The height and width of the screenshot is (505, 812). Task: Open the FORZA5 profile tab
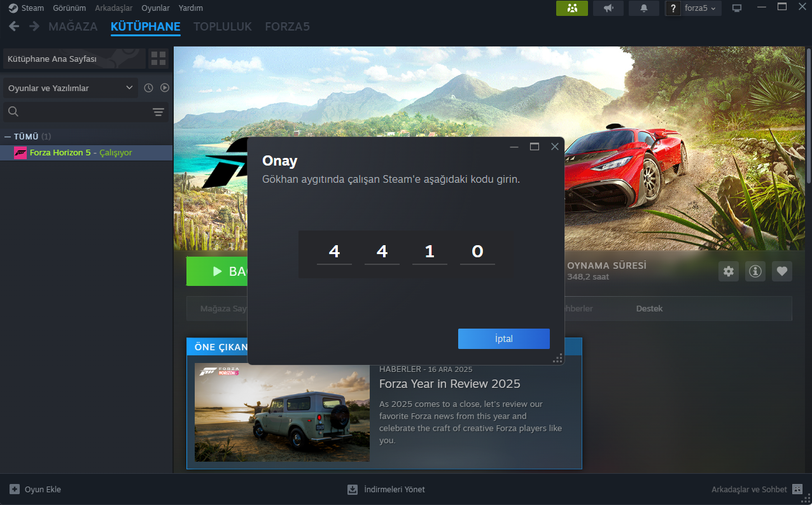point(288,27)
